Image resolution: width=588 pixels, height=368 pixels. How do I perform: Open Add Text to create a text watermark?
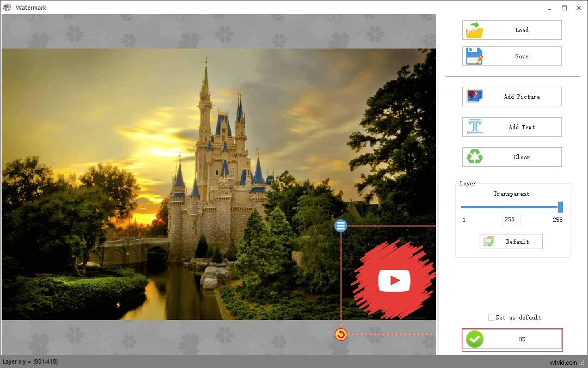click(512, 126)
